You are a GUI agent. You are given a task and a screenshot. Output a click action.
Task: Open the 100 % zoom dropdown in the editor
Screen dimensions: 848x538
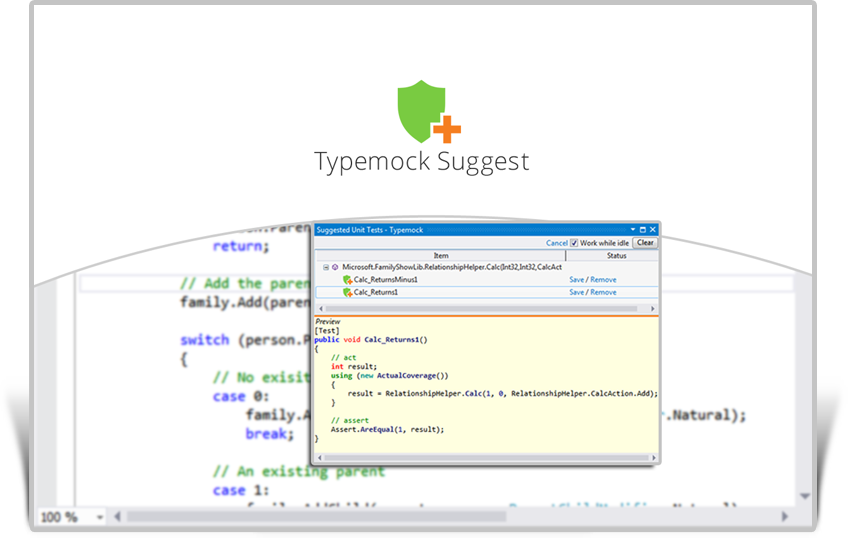coord(100,517)
